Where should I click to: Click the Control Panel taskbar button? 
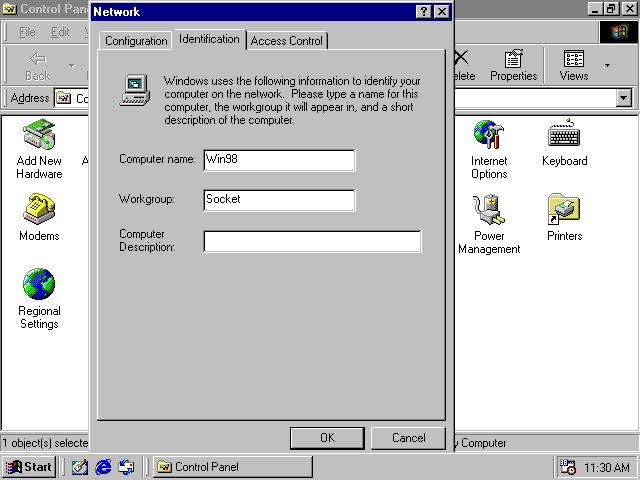[233, 467]
